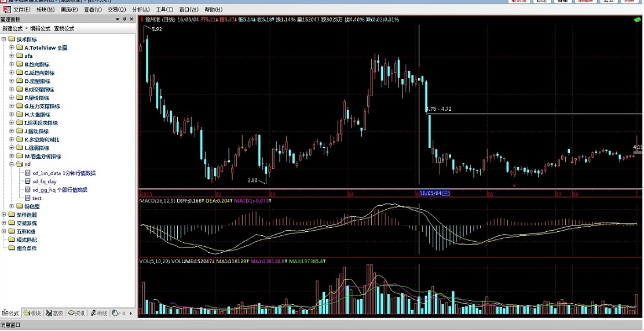Expand the 条件选股 tree node

4,214
